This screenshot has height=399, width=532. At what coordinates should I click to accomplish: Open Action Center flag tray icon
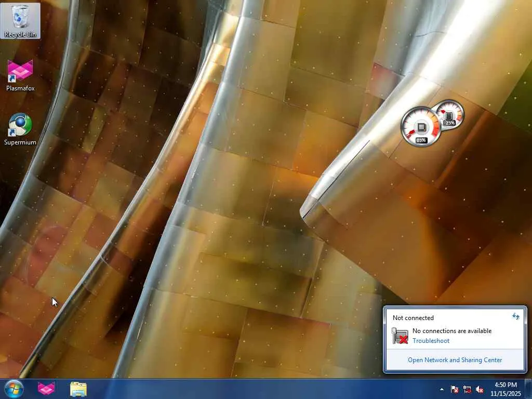click(455, 390)
